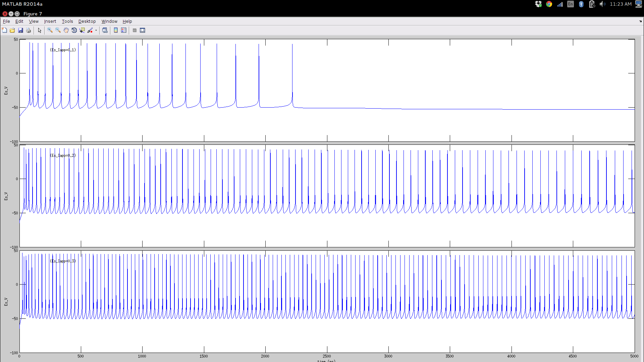Image resolution: width=644 pixels, height=362 pixels.
Task: Click the (Es_Iapp=0.1) plot label
Action: pyautogui.click(x=63, y=50)
